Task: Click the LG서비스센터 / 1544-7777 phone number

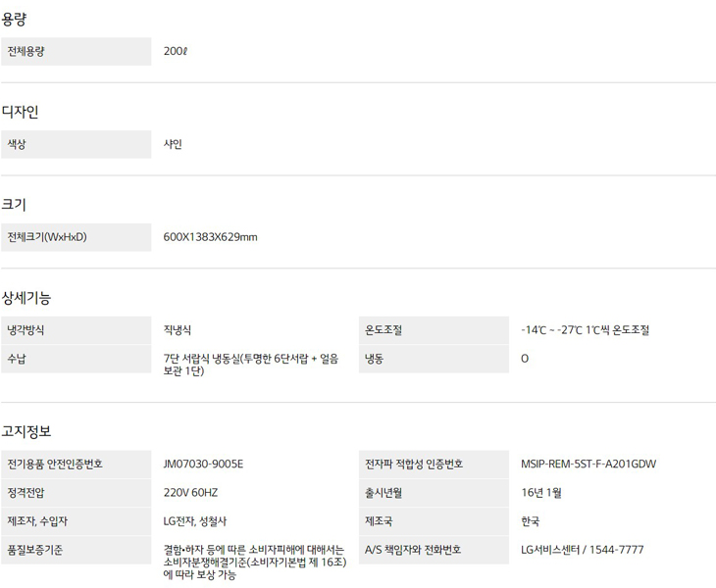Action: click(x=583, y=550)
